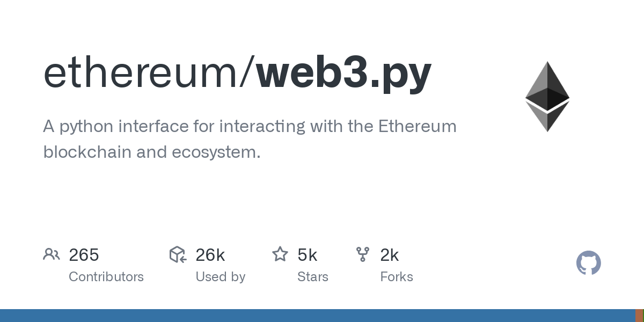Select the 26k used by count
644x322 pixels.
[x=210, y=255]
